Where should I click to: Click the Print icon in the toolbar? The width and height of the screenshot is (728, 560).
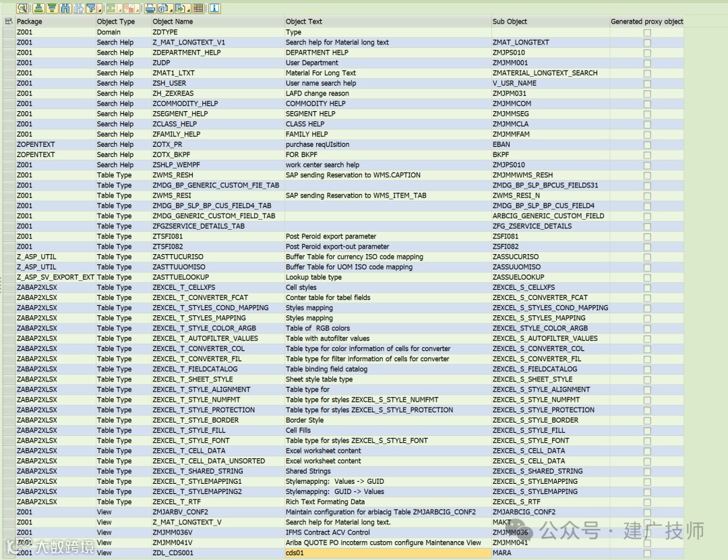150,8
